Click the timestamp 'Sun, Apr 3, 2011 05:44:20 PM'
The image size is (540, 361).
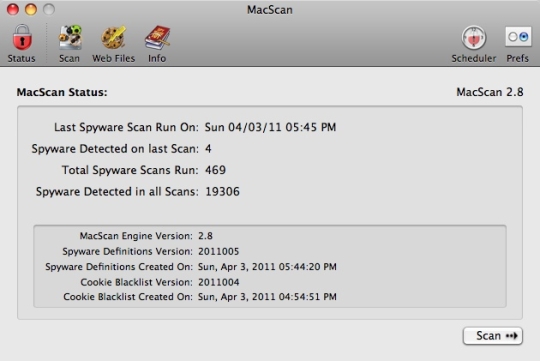(267, 267)
